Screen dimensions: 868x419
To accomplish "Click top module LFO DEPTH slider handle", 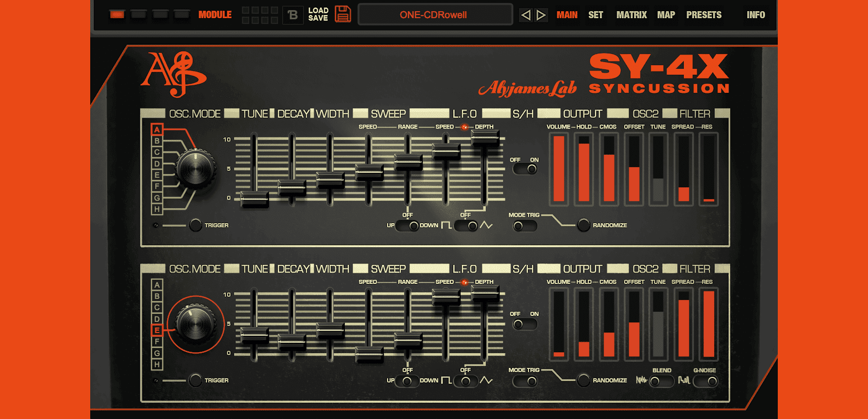I will pyautogui.click(x=485, y=138).
